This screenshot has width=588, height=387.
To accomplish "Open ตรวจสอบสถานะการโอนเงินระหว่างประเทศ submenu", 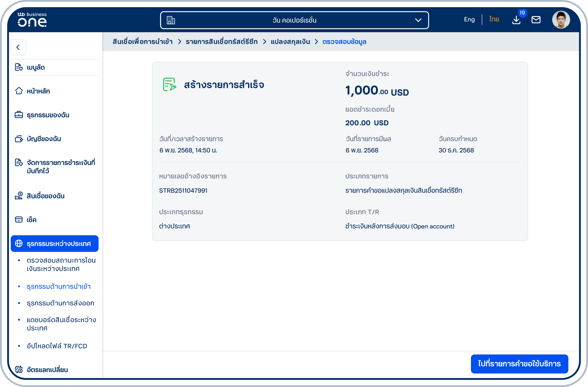I will [x=61, y=264].
